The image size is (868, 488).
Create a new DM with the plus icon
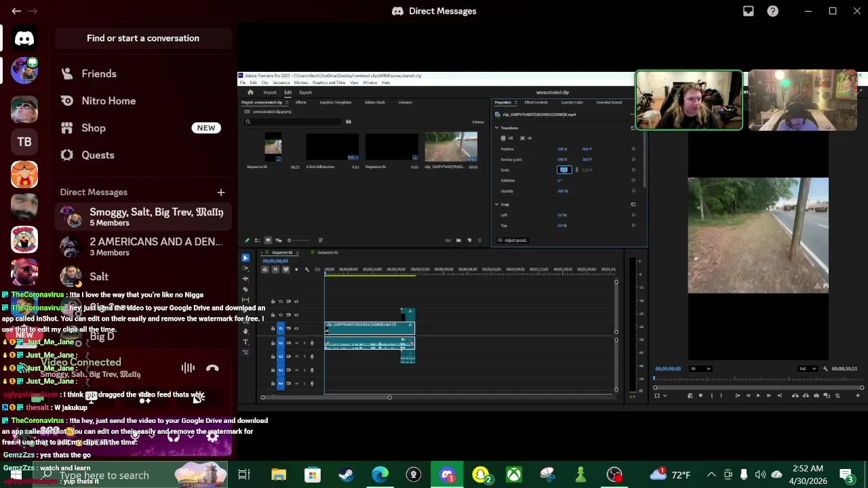click(220, 192)
